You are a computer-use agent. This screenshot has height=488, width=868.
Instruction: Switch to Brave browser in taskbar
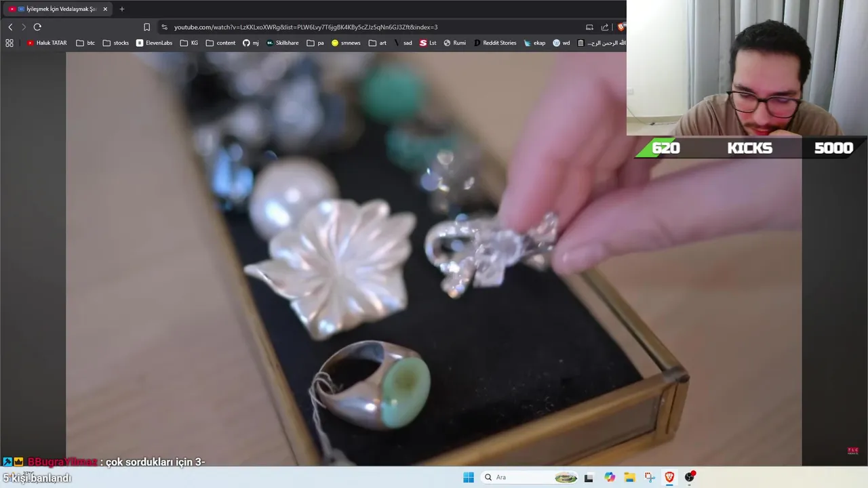click(669, 477)
